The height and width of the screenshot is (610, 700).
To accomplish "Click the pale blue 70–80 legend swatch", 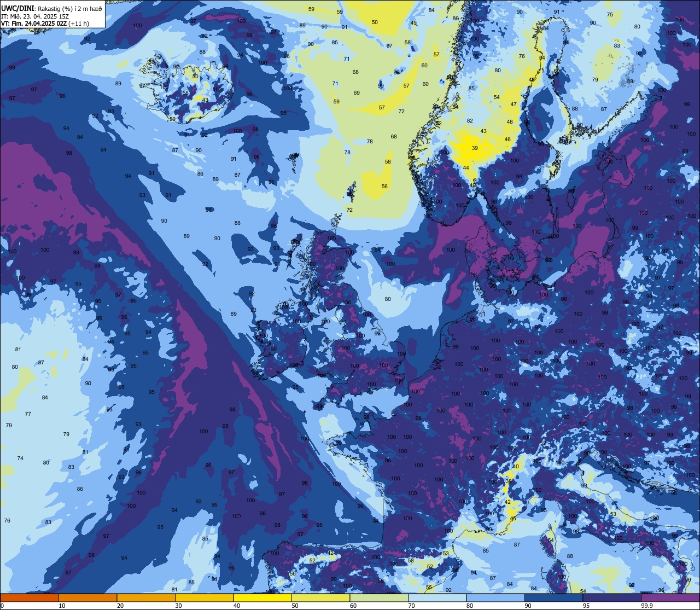I will click(437, 597).
